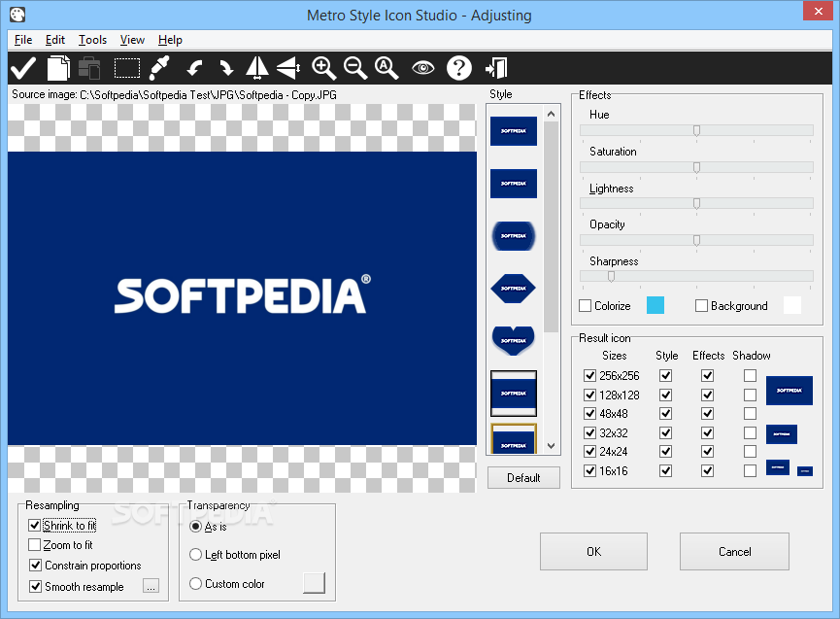Enable the Background checkbox
This screenshot has width=840, height=619.
tap(701, 305)
